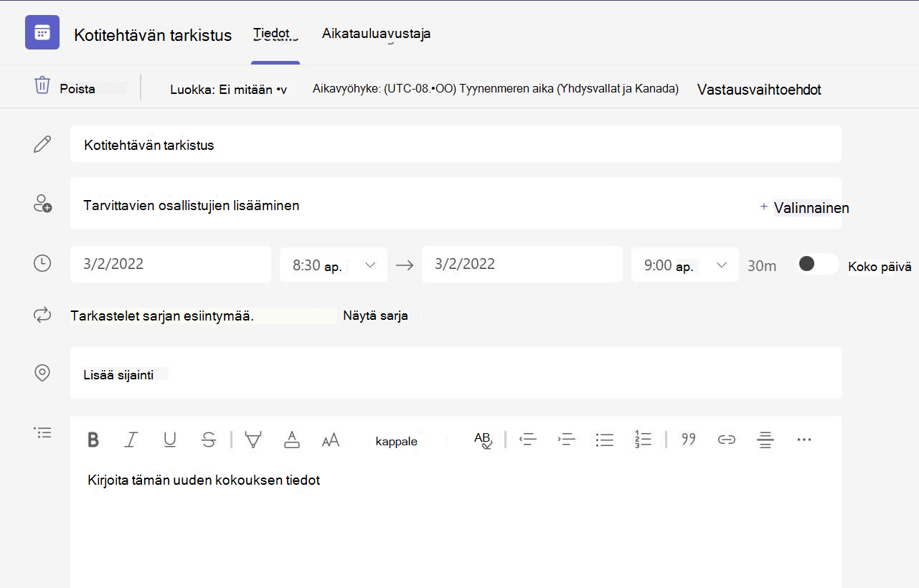Click the start date field
The image size is (919, 588).
[171, 264]
